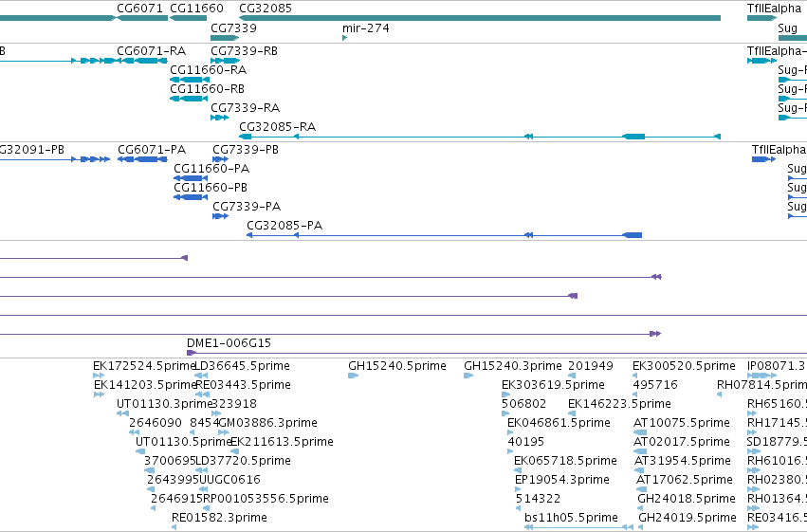The width and height of the screenshot is (807, 532).
Task: Select feature 495716
Action: point(655,385)
